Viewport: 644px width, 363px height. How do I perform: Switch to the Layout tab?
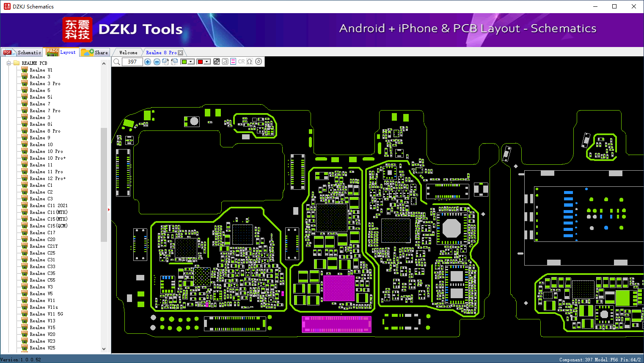coord(61,52)
